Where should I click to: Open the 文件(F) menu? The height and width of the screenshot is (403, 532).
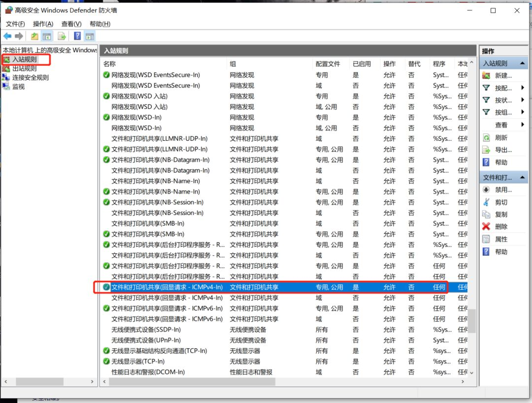15,24
